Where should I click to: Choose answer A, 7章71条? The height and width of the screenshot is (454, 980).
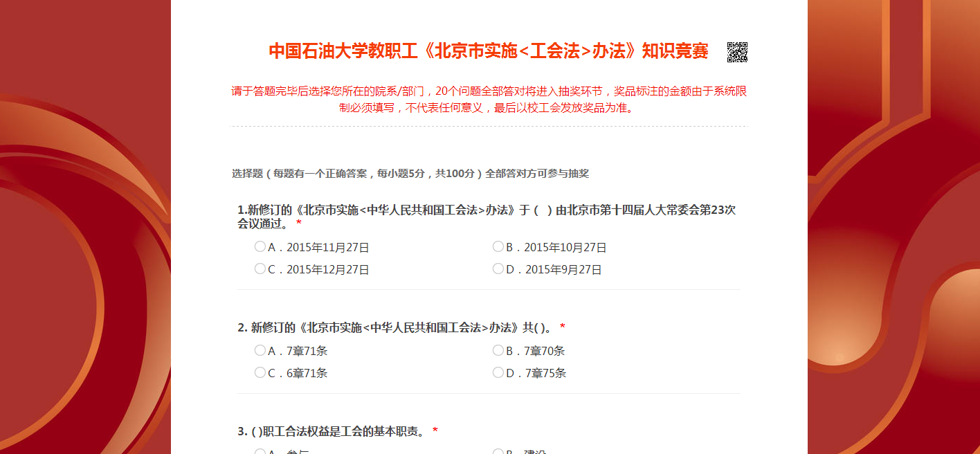pyautogui.click(x=260, y=351)
